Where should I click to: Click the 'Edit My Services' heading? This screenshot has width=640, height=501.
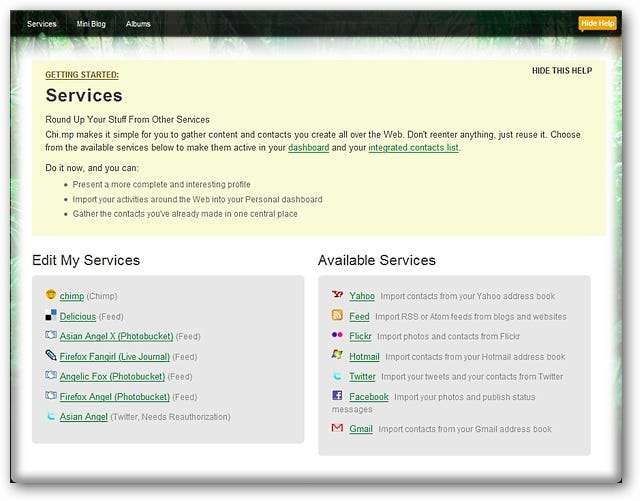86,260
